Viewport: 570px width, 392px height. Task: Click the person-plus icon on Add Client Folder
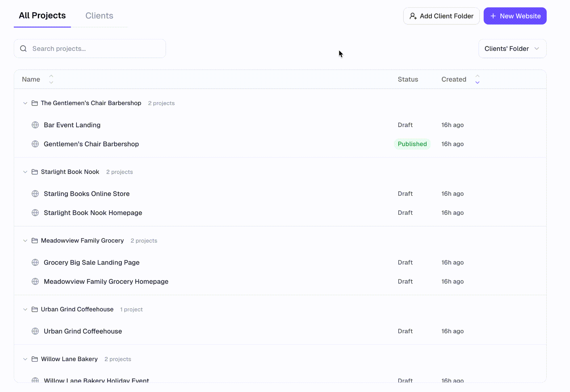click(413, 16)
